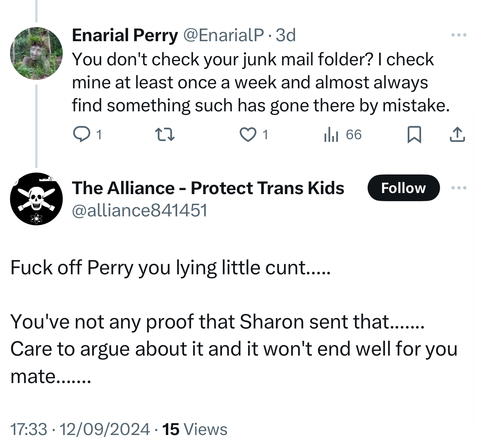Click the share icon on Enarial Perry's tweet
This screenshot has width=479, height=448.
tap(457, 134)
